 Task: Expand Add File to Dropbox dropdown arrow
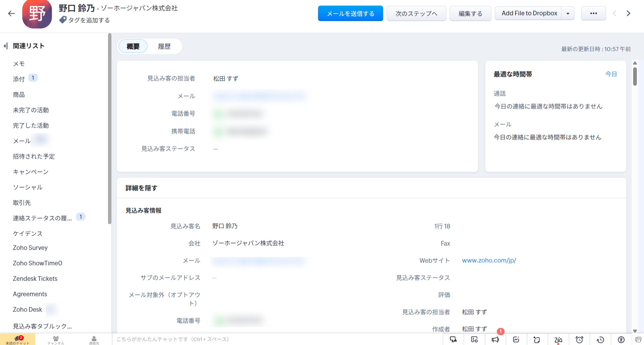[x=568, y=13]
